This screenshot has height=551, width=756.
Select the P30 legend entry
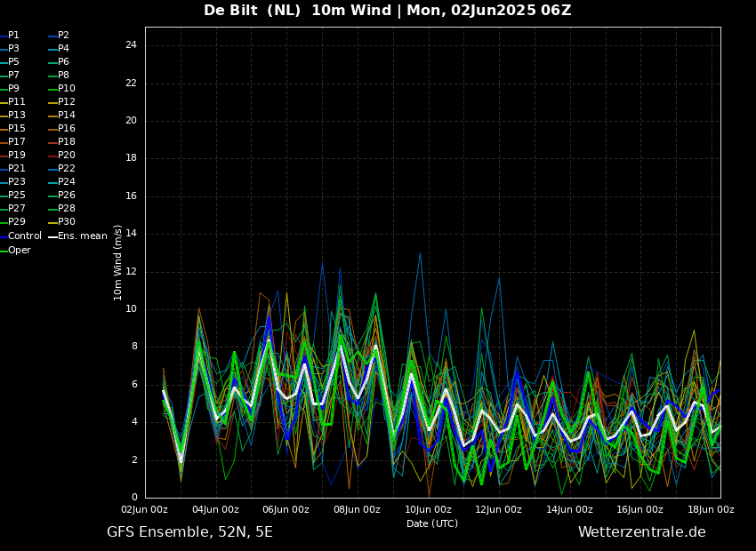tap(66, 222)
